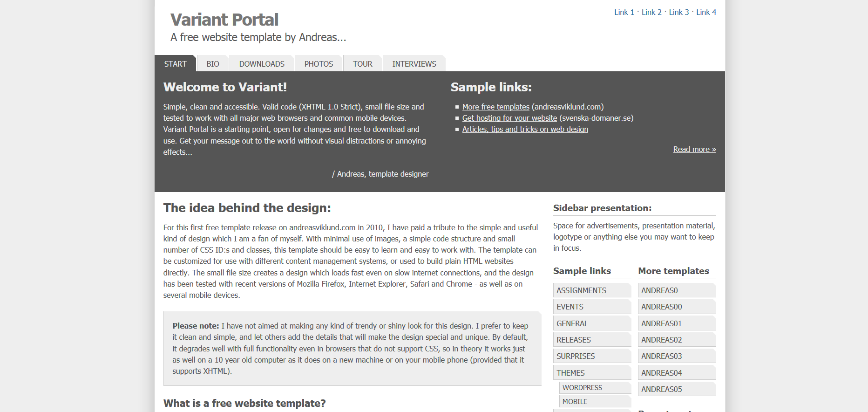Open the START navigation tab
This screenshot has height=412, width=868.
tap(175, 64)
